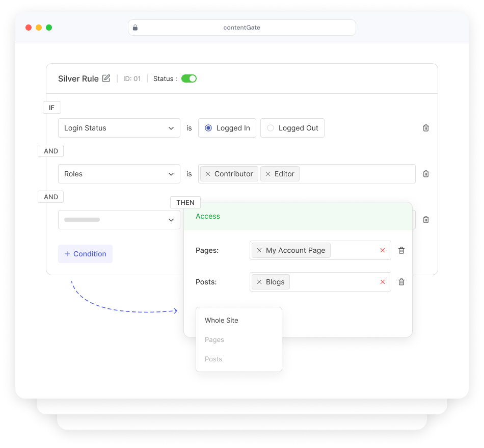The height and width of the screenshot is (448, 484).
Task: Select the Logged In radio option
Action: tap(208, 128)
